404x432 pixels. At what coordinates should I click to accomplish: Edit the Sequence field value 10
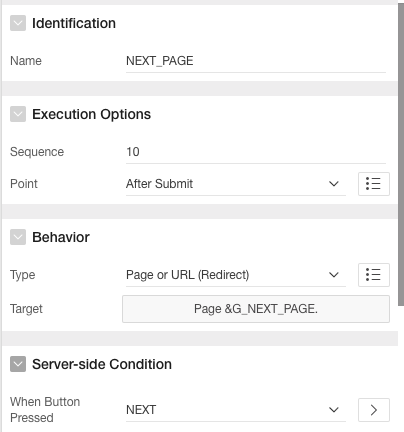[x=256, y=152]
